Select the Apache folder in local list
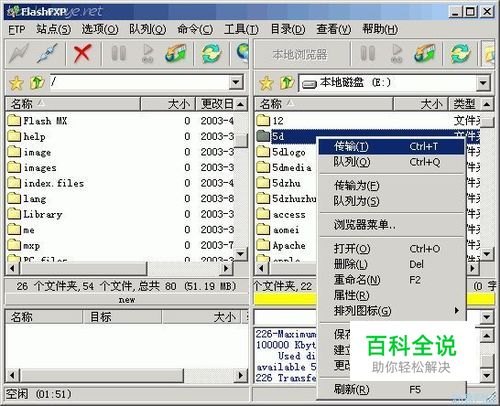Image resolution: width=500 pixels, height=406 pixels. click(281, 245)
